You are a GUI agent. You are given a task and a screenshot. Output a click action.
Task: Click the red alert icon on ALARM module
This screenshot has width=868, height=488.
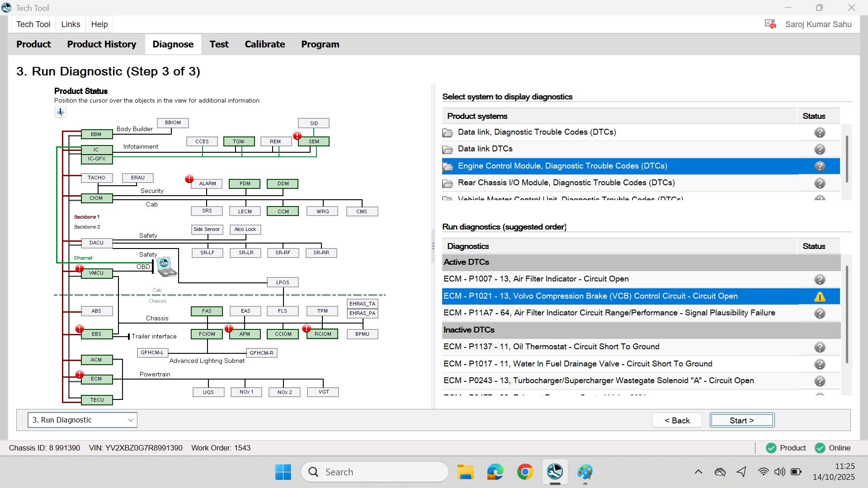[189, 179]
